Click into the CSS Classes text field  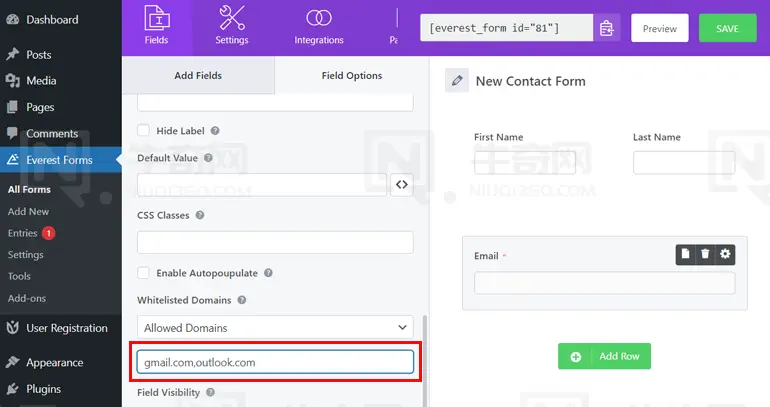pyautogui.click(x=275, y=242)
